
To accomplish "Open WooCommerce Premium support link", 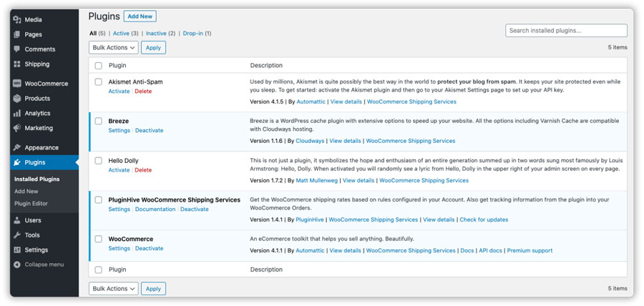I will [530, 250].
